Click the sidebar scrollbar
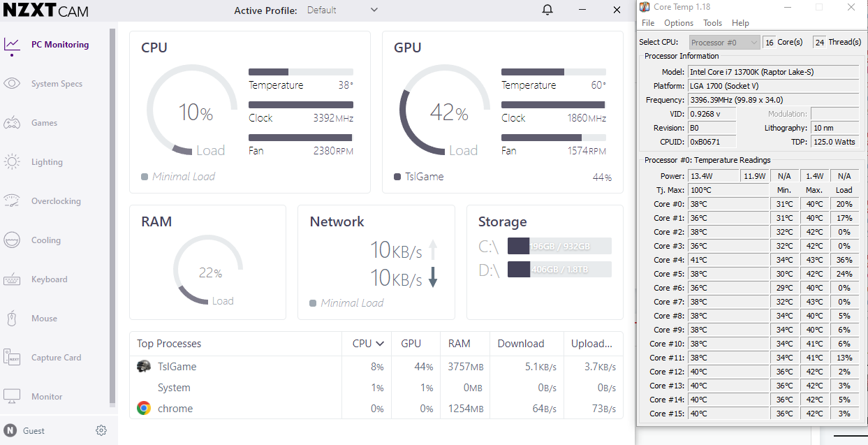 112,218
